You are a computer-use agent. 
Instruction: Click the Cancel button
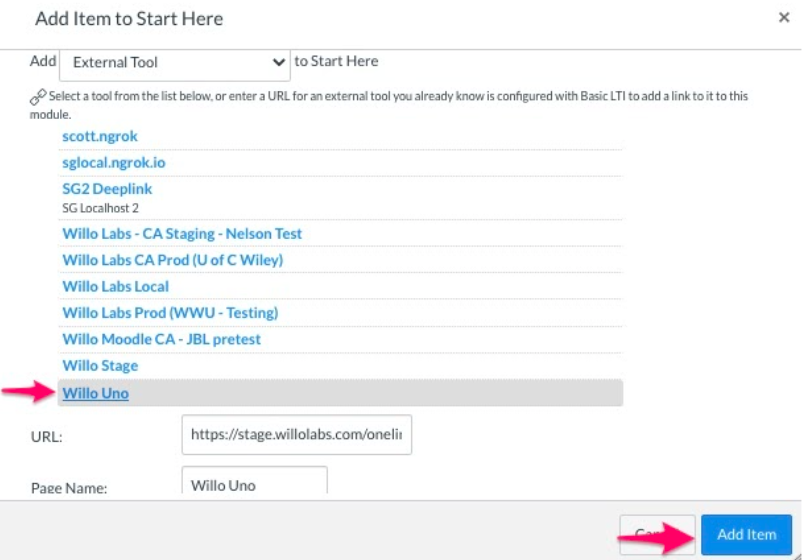(x=657, y=534)
